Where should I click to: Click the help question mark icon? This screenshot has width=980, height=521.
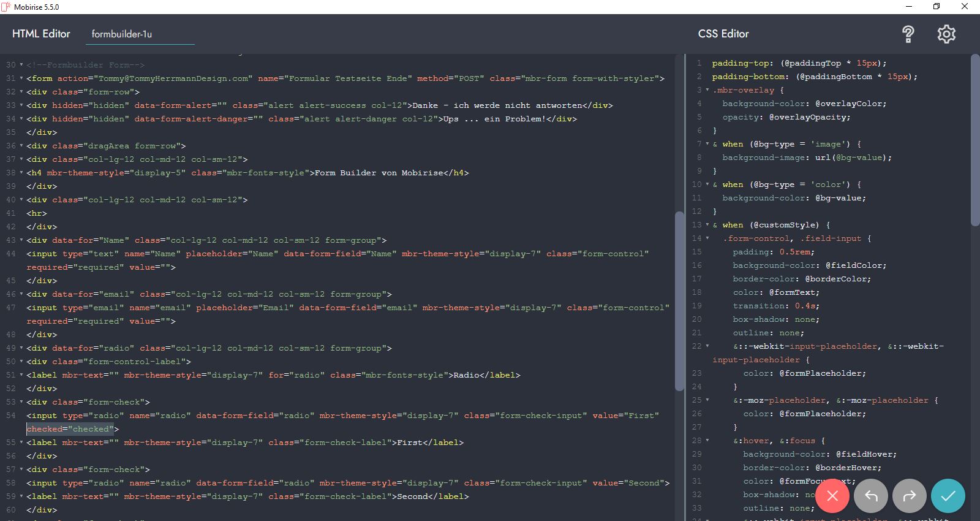pyautogui.click(x=908, y=34)
